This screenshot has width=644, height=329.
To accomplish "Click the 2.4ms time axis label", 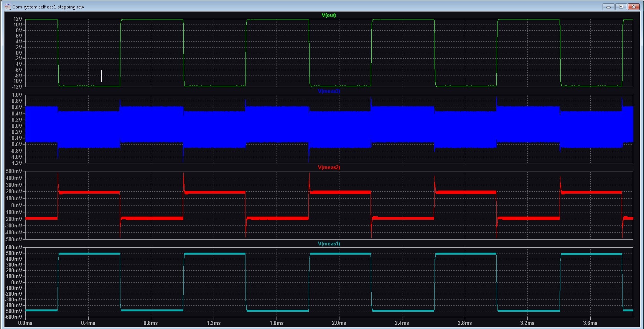I will (402, 323).
